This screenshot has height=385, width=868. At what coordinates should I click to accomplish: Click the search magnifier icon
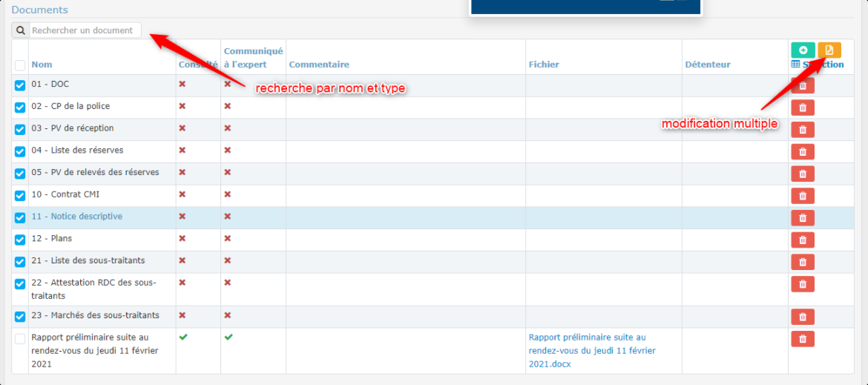click(21, 30)
